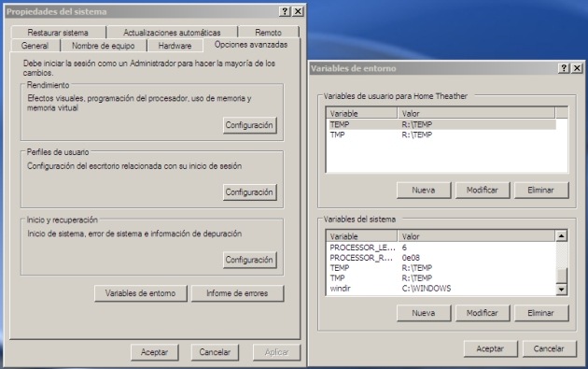The height and width of the screenshot is (369, 588).
Task: Click Modificar under Variables del sistema
Action: [x=483, y=313]
